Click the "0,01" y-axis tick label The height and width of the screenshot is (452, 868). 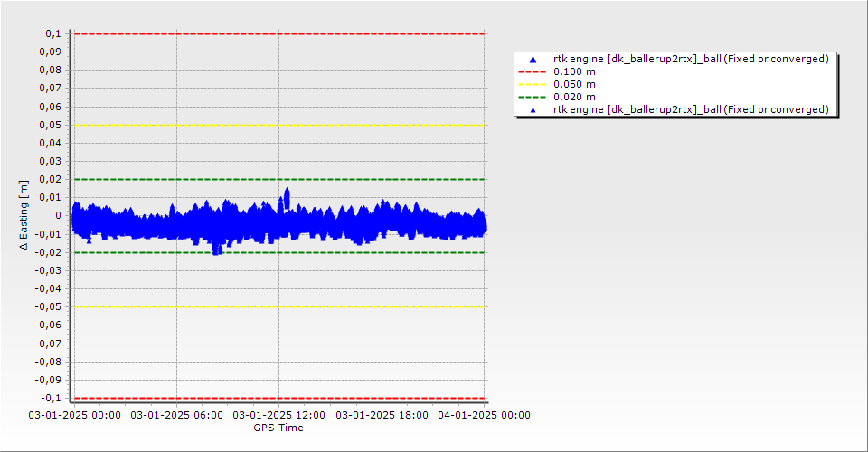51,197
